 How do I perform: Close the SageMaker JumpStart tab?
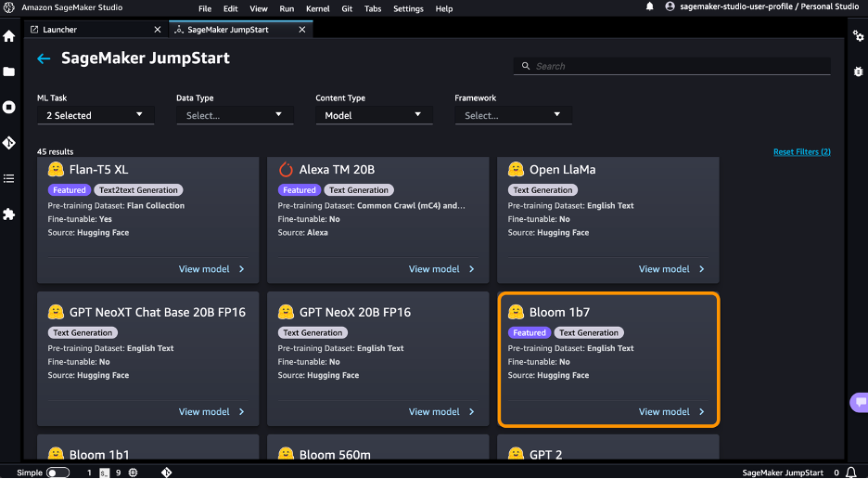point(301,30)
